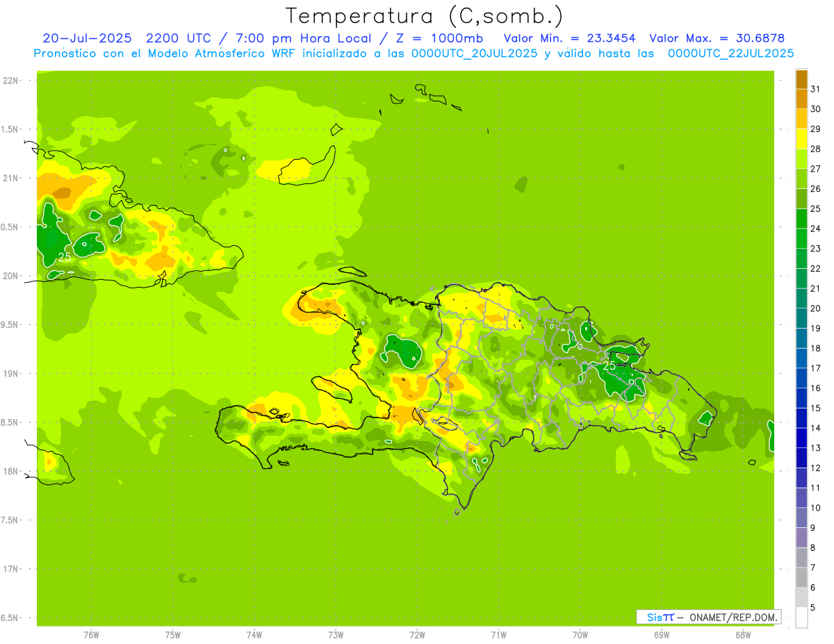Viewport: 834px width, 644px height.
Task: Click the '21N' latitude label
Action: tap(10, 178)
